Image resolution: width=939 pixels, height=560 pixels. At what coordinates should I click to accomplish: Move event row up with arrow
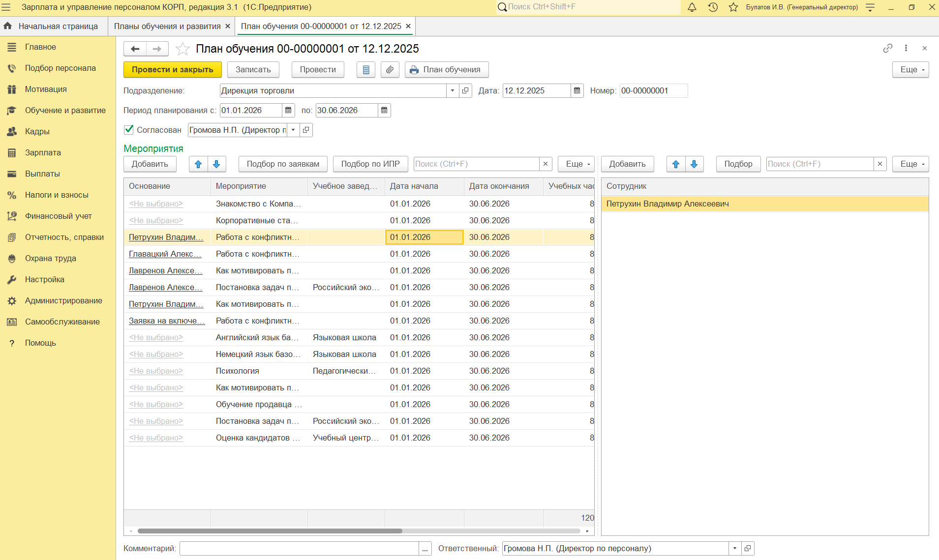point(198,164)
